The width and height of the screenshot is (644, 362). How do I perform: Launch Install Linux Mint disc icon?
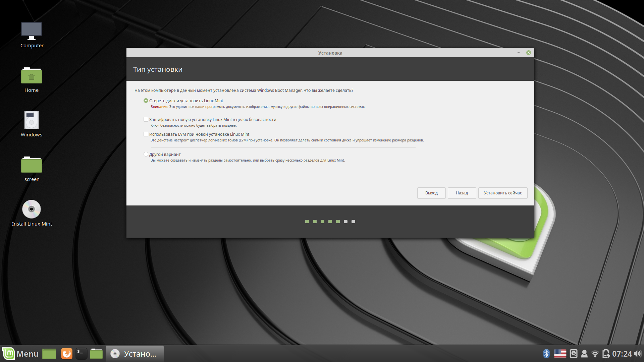[32, 213]
